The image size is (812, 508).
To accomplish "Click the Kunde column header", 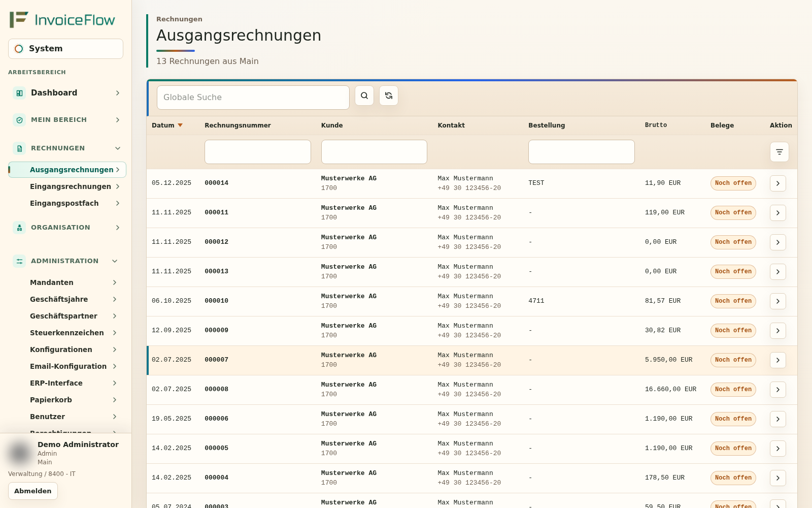I will (332, 125).
